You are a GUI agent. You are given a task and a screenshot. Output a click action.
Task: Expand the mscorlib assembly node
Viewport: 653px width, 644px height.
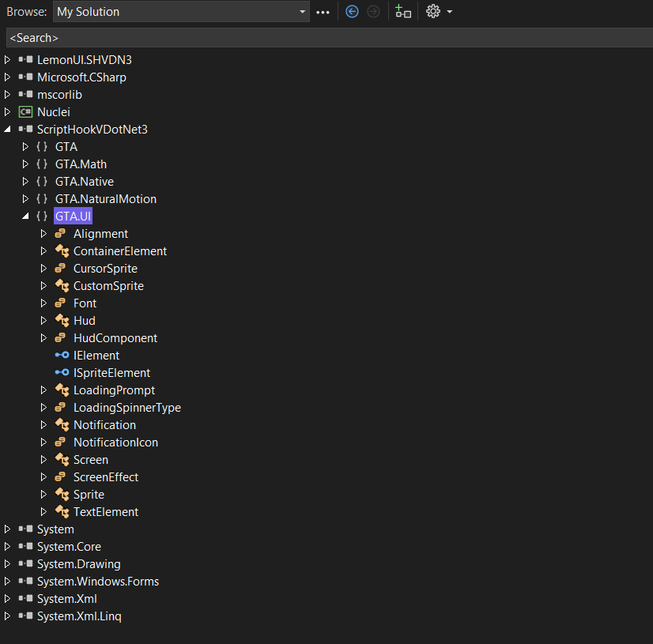(x=7, y=95)
